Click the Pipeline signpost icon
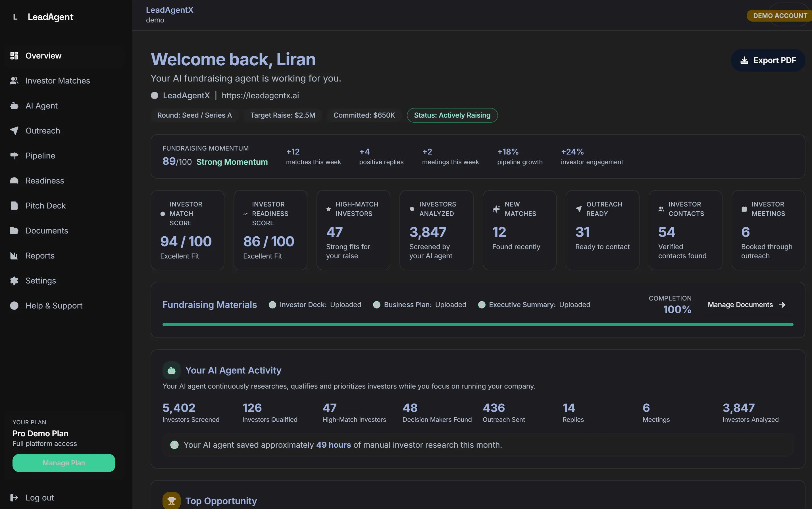This screenshot has height=509, width=812. tap(14, 156)
